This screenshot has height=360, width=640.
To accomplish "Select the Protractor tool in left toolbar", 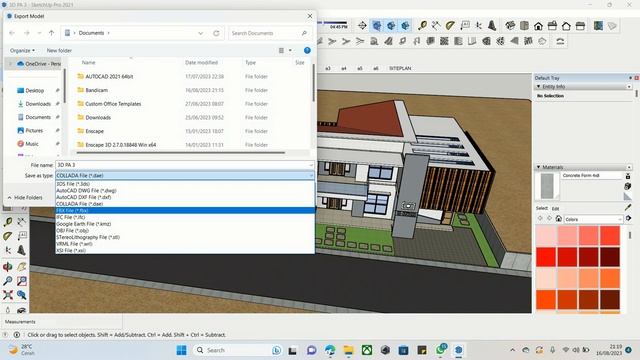I will point(8,236).
